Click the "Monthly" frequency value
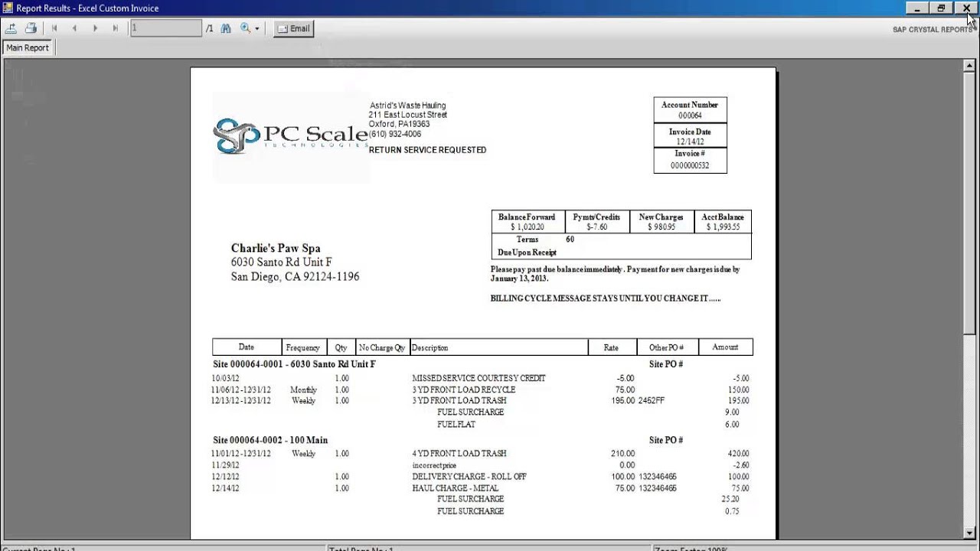Image resolution: width=980 pixels, height=551 pixels. pos(304,390)
